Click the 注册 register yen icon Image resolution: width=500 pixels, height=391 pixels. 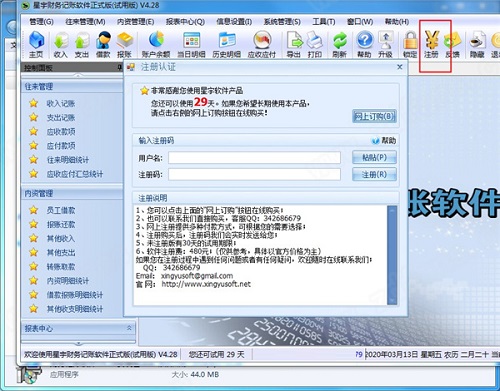(x=431, y=44)
